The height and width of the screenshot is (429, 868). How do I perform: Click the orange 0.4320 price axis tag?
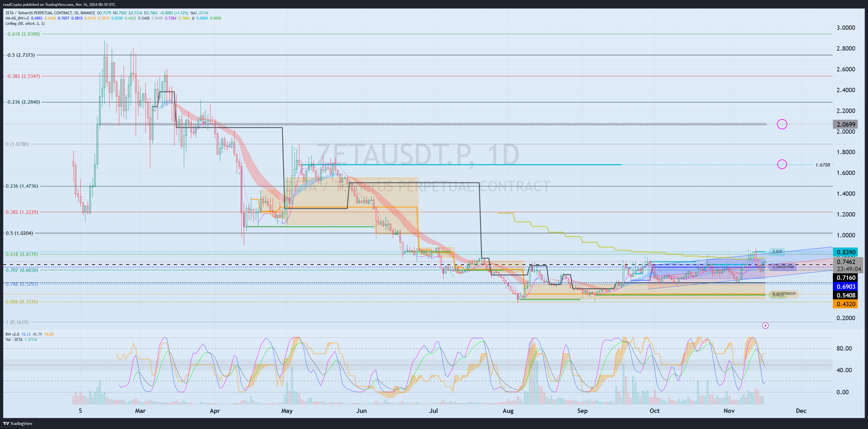pyautogui.click(x=845, y=304)
